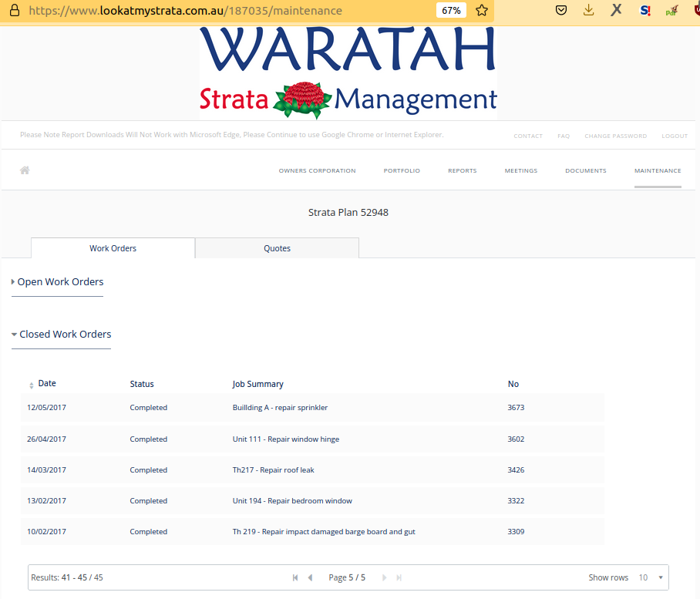Open the browser downloads arrow icon
The height and width of the screenshot is (599, 700).
pos(589,10)
